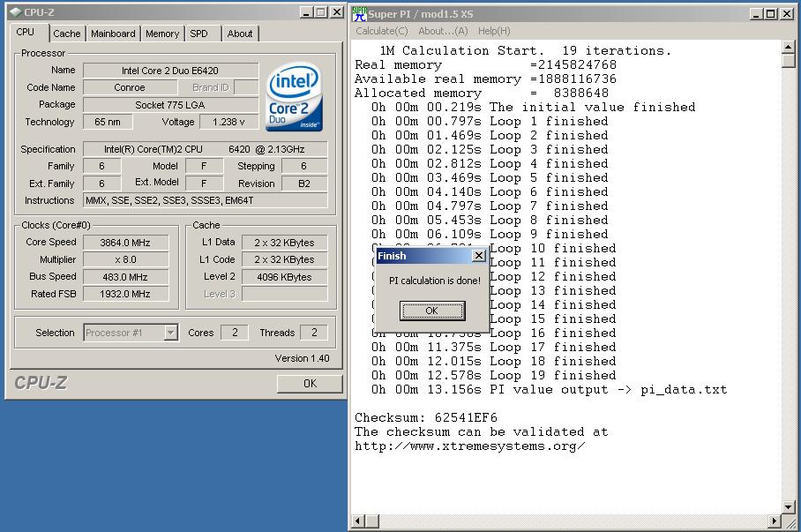Click the 'Loop 19 finished' line
Screen dimensions: 801x532
click(x=493, y=375)
